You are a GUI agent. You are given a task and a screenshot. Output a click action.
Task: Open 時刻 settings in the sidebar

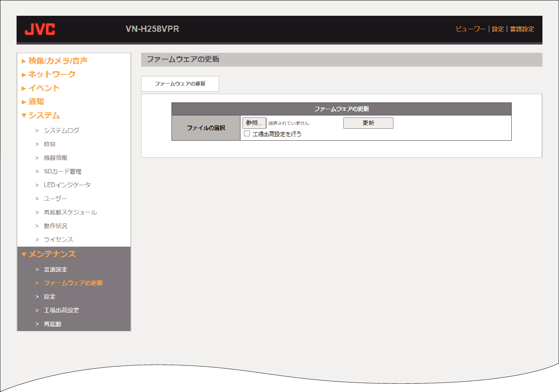50,144
